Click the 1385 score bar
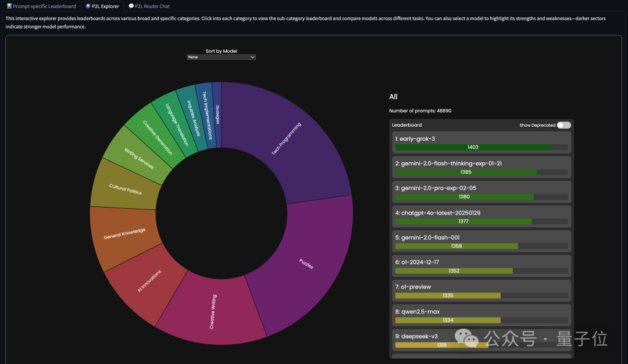 466,172
